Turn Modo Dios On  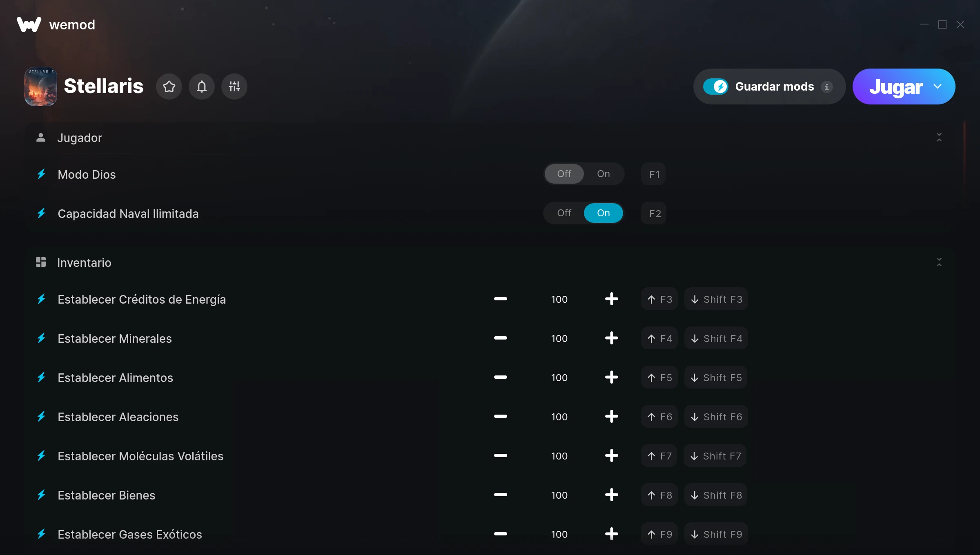(603, 174)
